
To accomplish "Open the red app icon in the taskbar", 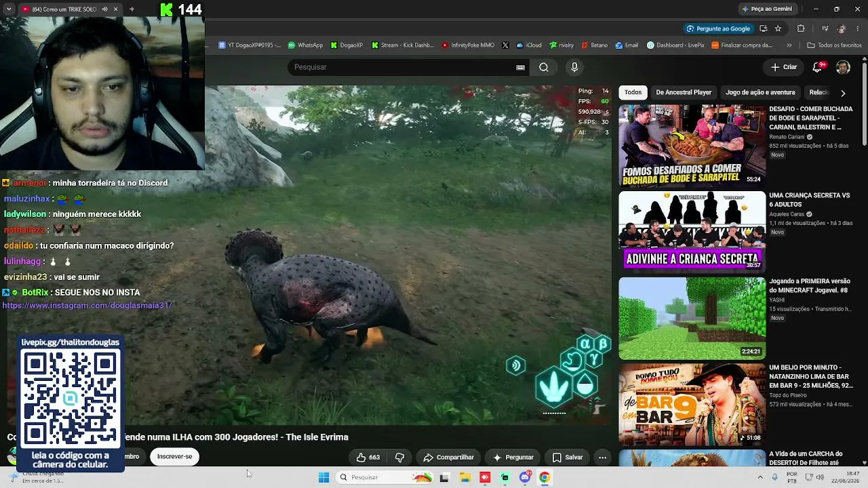I will pos(485,477).
